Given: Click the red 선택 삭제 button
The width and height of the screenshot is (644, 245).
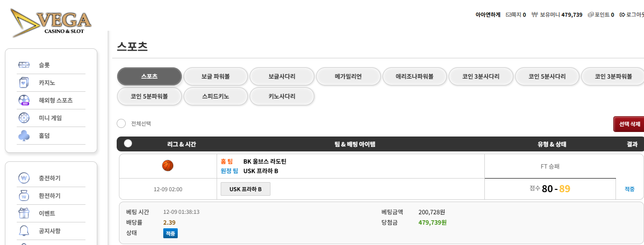Looking at the screenshot, I should pyautogui.click(x=629, y=124).
